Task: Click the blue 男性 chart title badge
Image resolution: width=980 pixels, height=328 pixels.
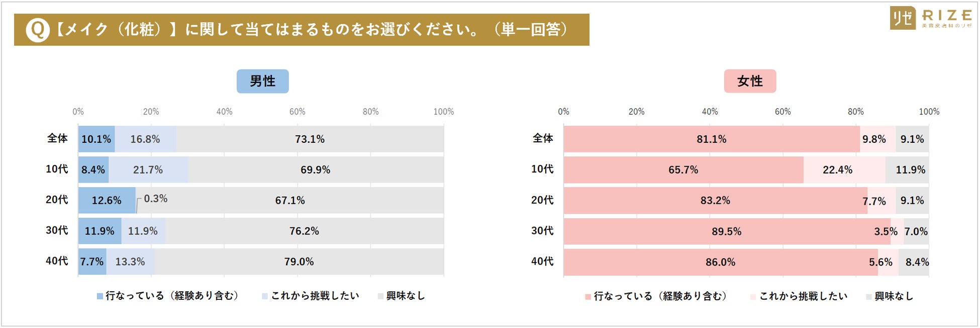Action: (x=262, y=81)
